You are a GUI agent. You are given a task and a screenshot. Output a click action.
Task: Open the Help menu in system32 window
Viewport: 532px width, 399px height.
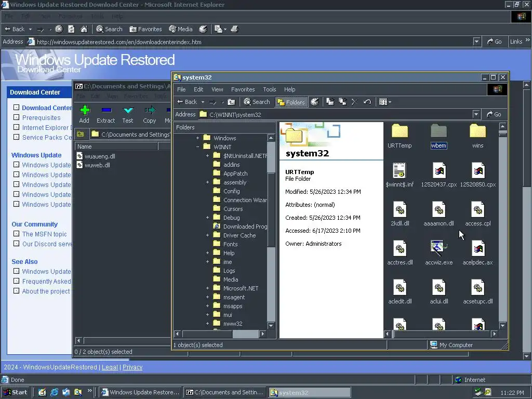[289, 89]
